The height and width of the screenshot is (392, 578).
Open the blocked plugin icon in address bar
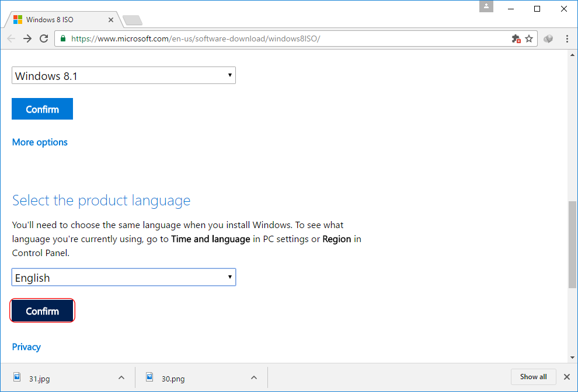pyautogui.click(x=516, y=38)
